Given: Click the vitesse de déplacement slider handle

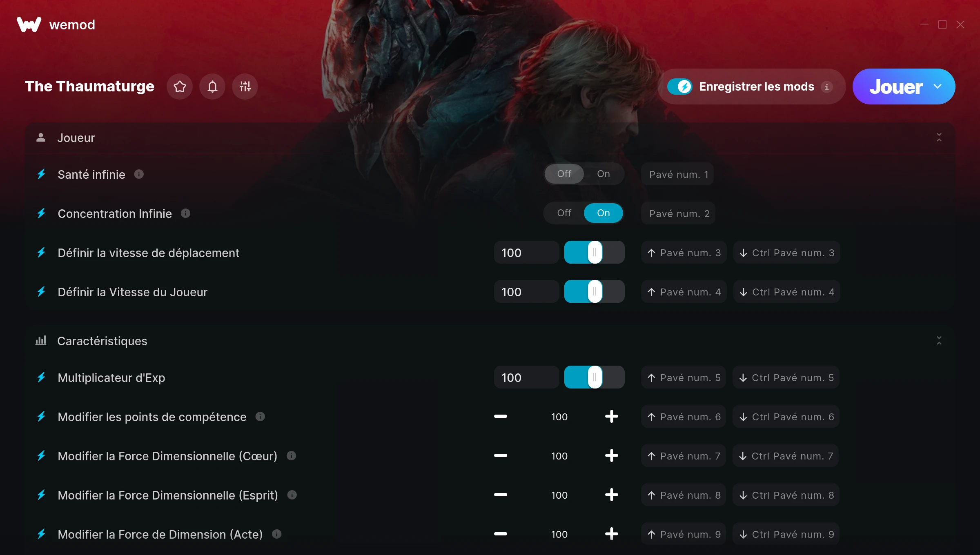Looking at the screenshot, I should pos(595,253).
